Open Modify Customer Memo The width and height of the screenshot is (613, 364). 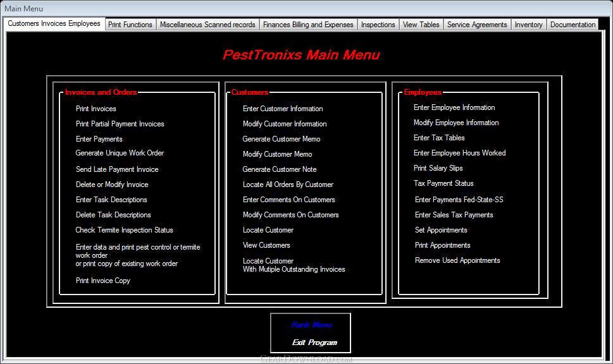(x=277, y=154)
